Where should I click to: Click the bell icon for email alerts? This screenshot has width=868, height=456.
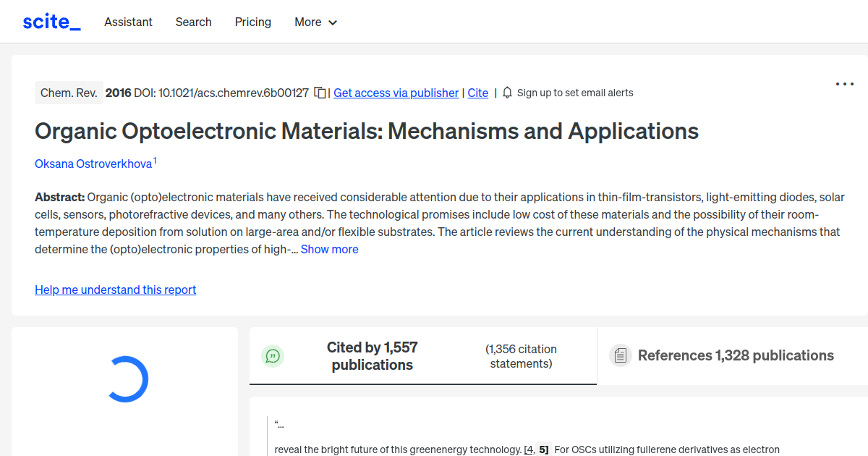point(507,93)
